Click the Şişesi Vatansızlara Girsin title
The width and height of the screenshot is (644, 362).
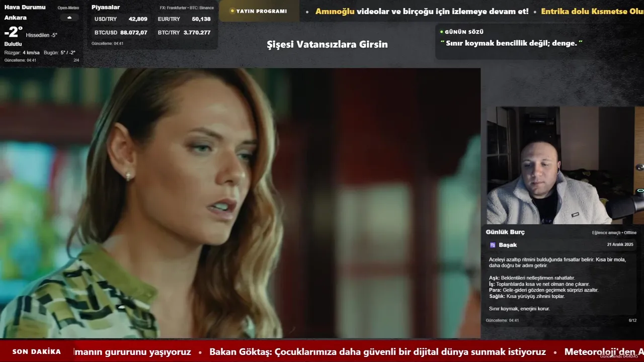tap(327, 44)
